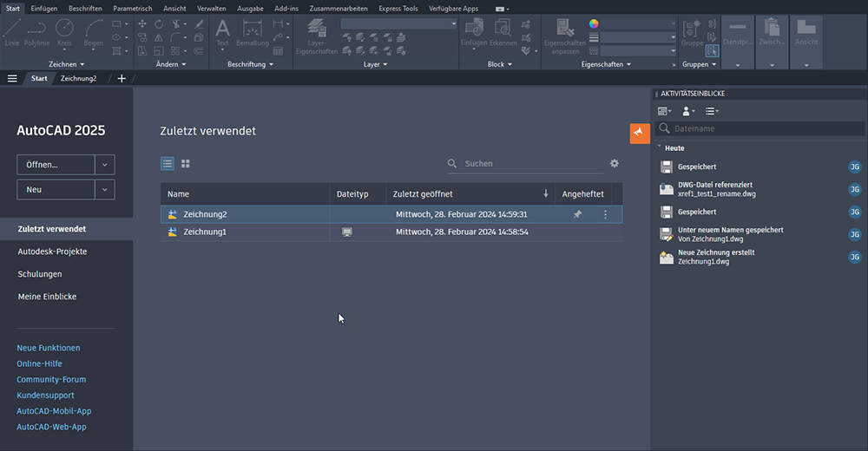This screenshot has width=868, height=451.
Task: Insert a table via the table icon
Action: click(x=278, y=51)
